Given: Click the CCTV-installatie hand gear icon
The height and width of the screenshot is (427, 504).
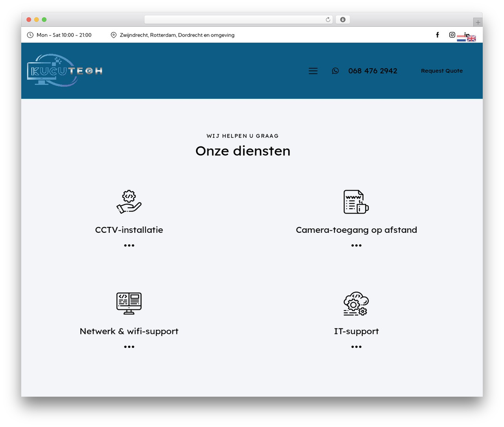Looking at the screenshot, I should [x=129, y=202].
